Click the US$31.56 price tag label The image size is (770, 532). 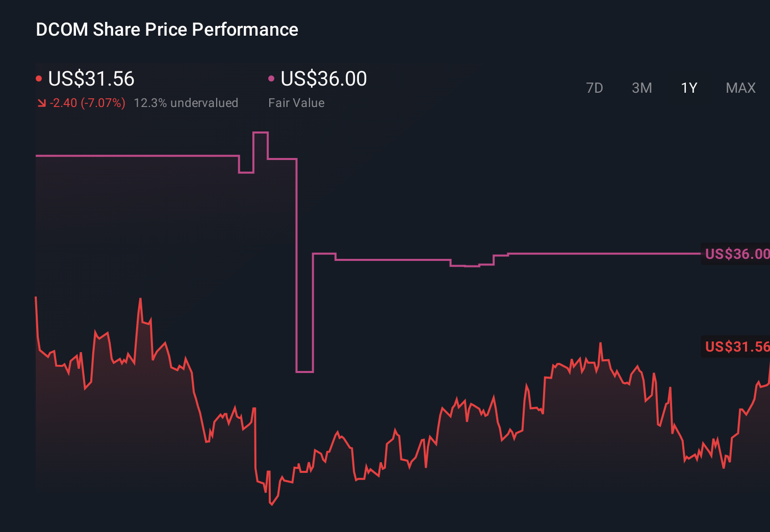click(736, 347)
